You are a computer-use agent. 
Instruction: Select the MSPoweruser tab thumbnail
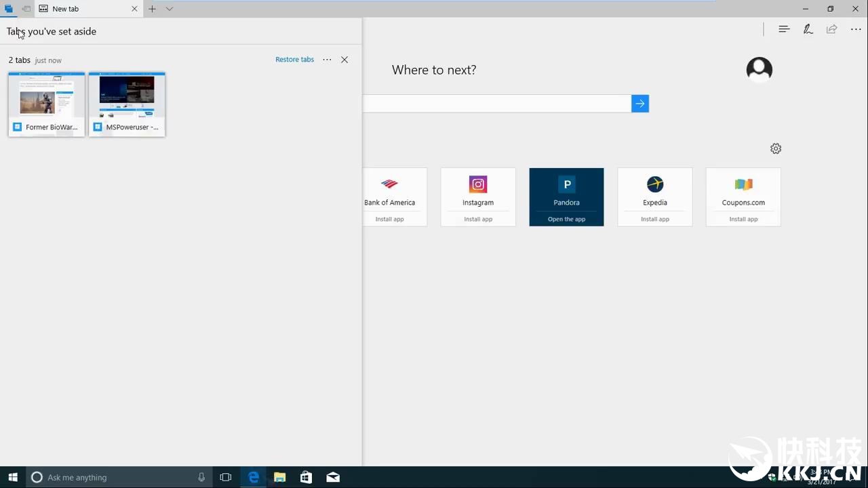point(127,104)
